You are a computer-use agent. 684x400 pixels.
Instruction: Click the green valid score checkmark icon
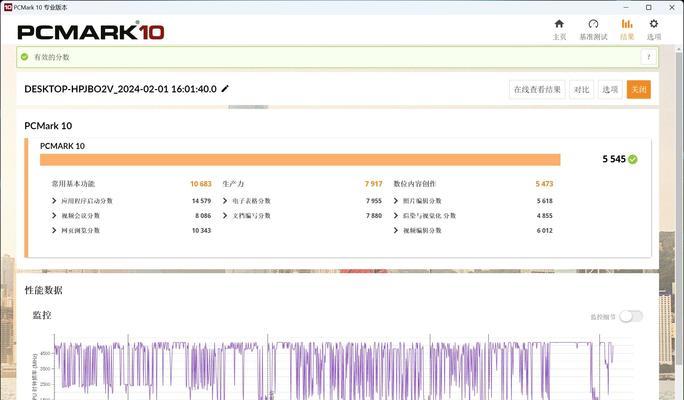click(x=24, y=57)
